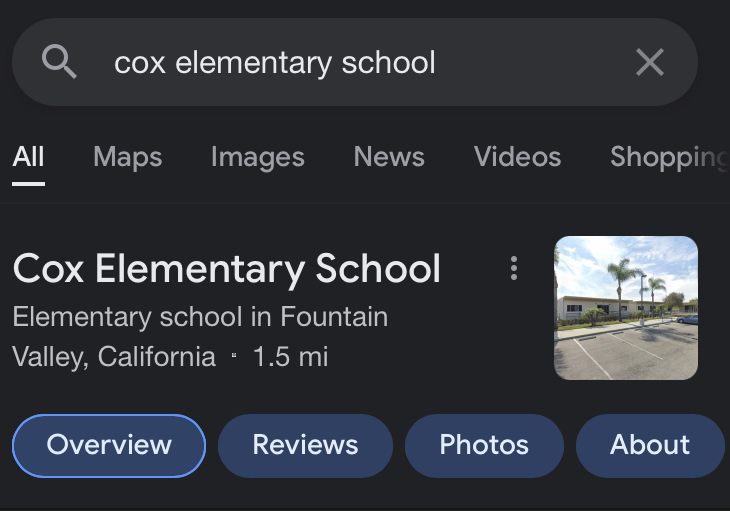Show the Videos tab results
730x511 pixels.
click(517, 157)
